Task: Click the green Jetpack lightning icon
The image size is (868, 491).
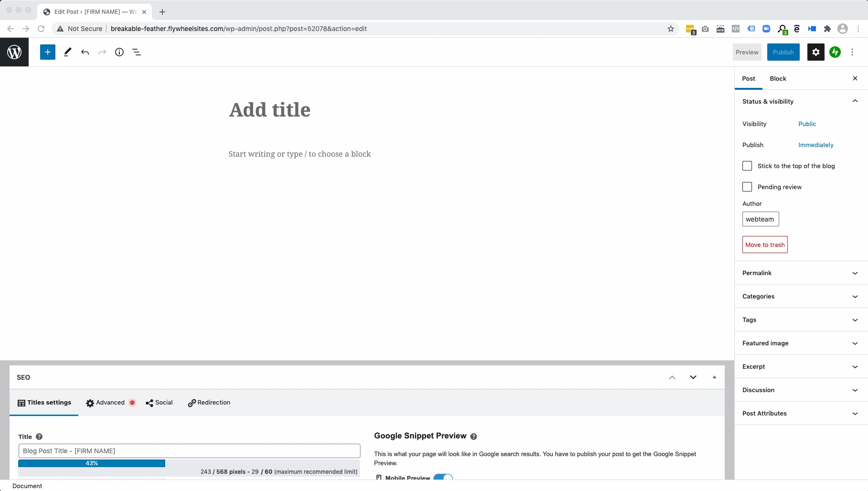Action: [835, 52]
